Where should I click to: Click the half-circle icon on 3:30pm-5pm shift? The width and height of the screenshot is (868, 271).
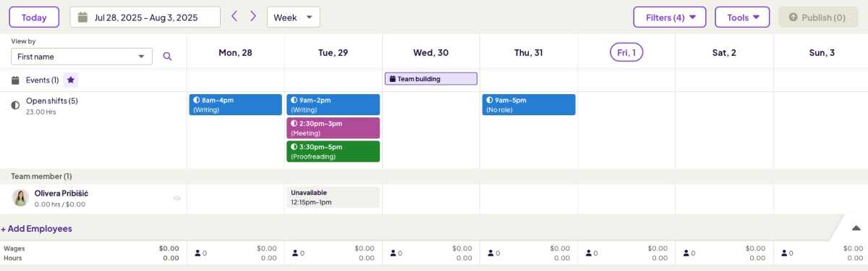pyautogui.click(x=294, y=146)
